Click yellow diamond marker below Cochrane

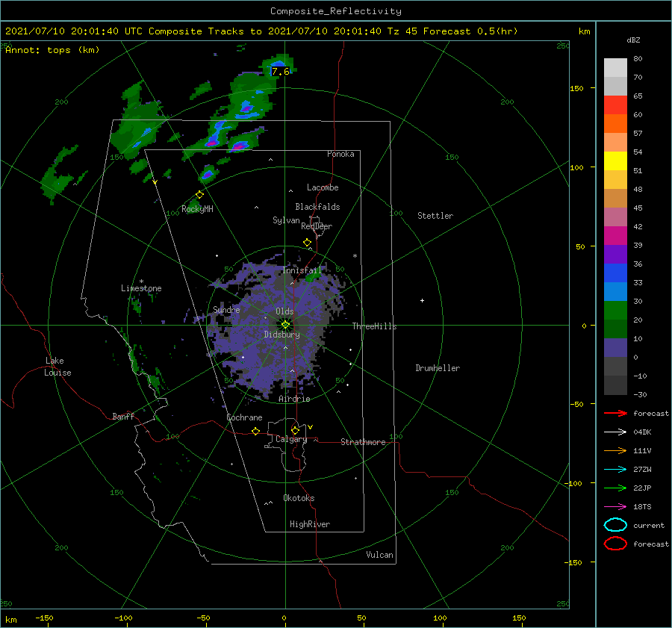255,431
